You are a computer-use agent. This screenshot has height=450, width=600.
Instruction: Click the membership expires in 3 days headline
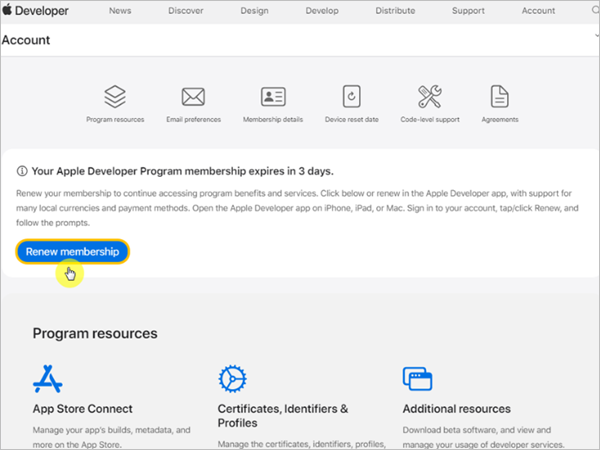click(x=183, y=171)
